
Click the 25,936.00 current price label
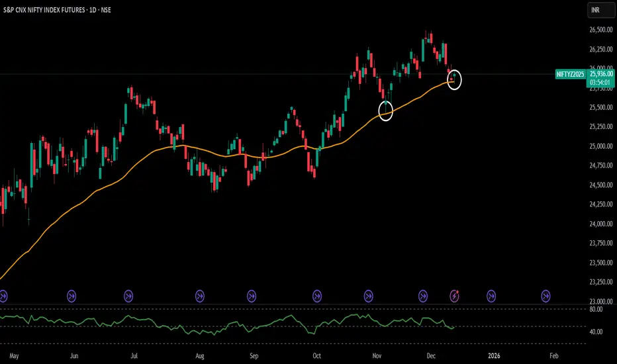point(601,73)
